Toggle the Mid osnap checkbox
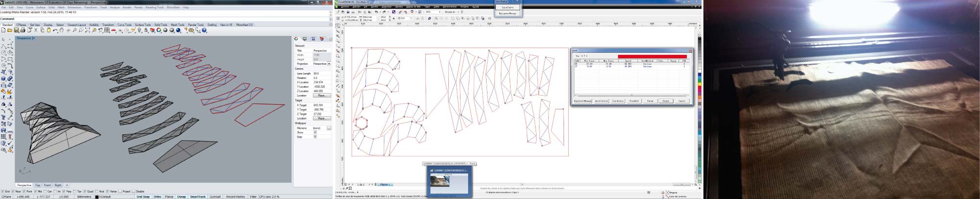 coord(35,191)
